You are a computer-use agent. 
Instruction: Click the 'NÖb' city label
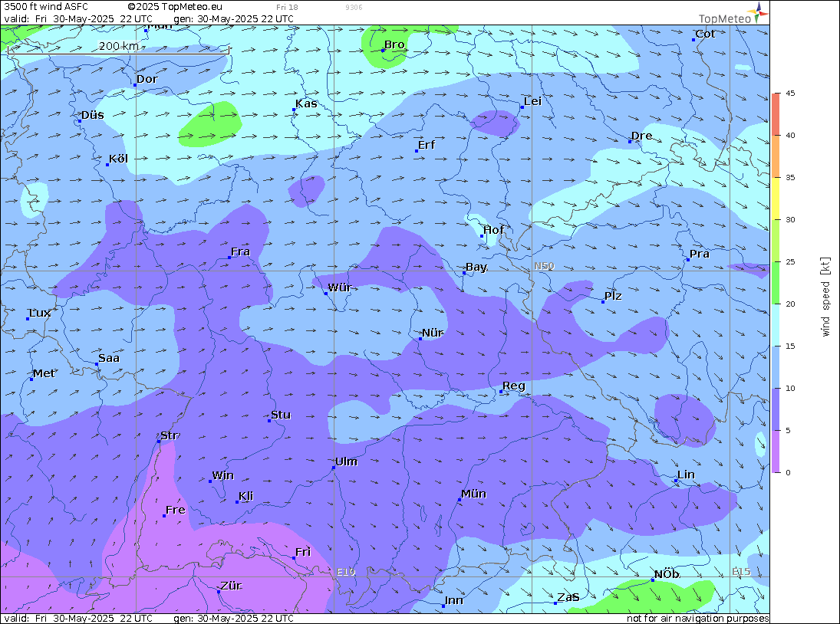[x=667, y=574]
